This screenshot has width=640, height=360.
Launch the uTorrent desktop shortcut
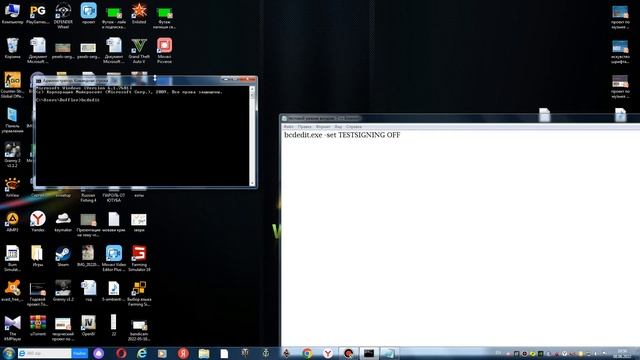(x=38, y=325)
